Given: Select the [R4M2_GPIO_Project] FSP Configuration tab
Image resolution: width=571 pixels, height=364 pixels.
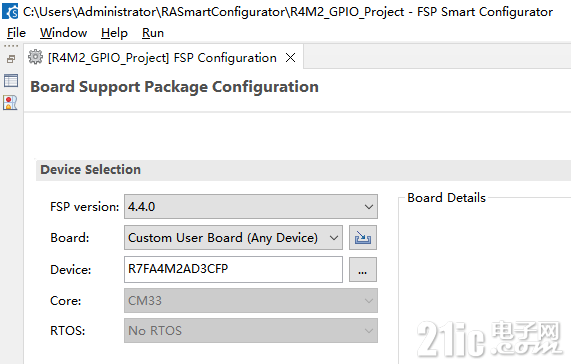Looking at the screenshot, I should (162, 58).
